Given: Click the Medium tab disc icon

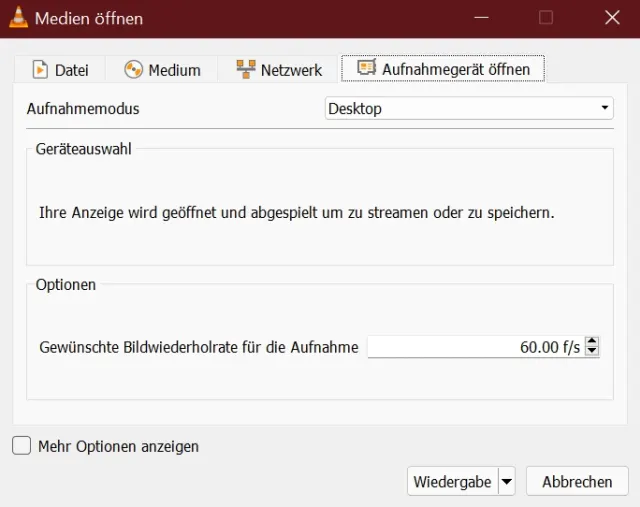Looking at the screenshot, I should click(x=133, y=69).
